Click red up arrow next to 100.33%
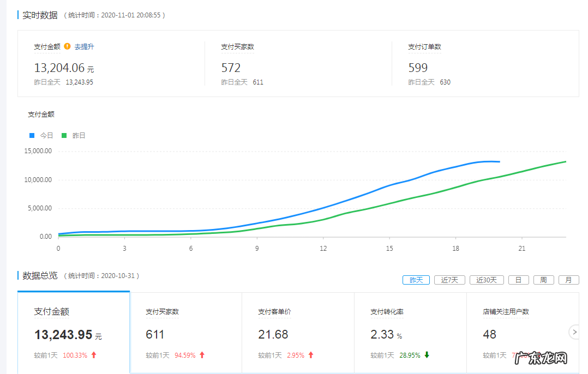The width and height of the screenshot is (588, 374). point(94,354)
